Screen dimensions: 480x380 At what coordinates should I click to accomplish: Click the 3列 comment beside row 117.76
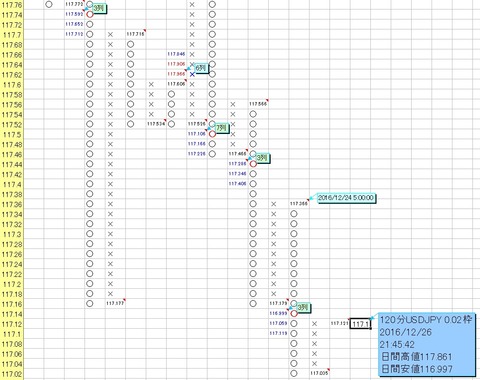click(x=99, y=8)
